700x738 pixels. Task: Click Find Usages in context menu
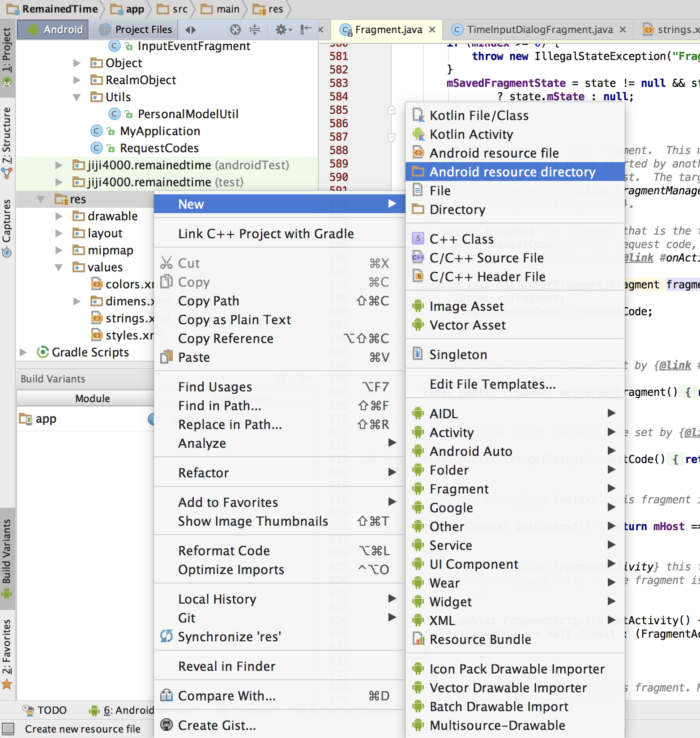pos(279,387)
